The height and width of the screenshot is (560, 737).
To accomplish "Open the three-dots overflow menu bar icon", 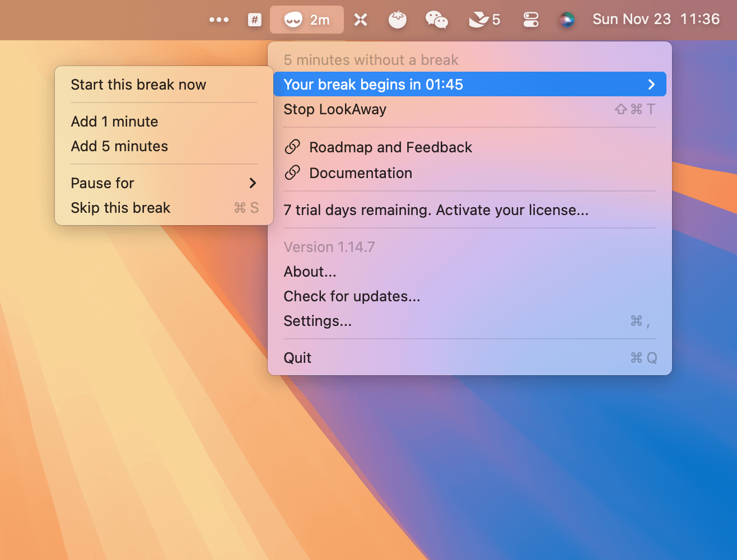I will tap(218, 20).
